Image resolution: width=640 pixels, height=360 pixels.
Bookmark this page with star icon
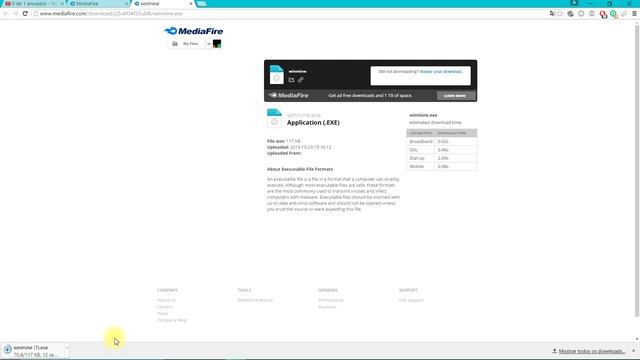560,13
